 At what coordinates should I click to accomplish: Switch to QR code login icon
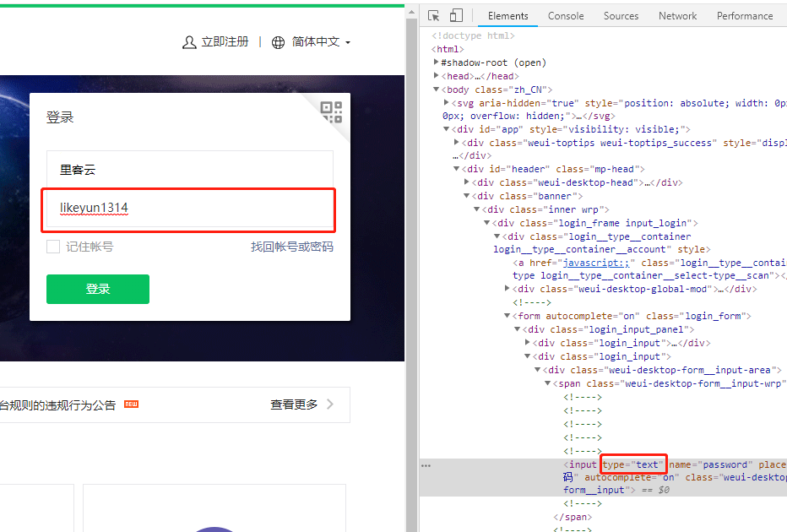[x=332, y=111]
